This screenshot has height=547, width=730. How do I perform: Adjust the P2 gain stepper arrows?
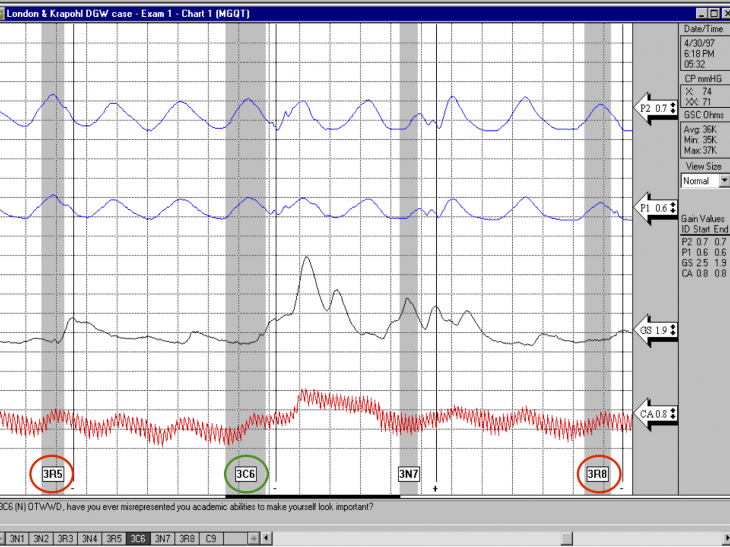point(673,108)
